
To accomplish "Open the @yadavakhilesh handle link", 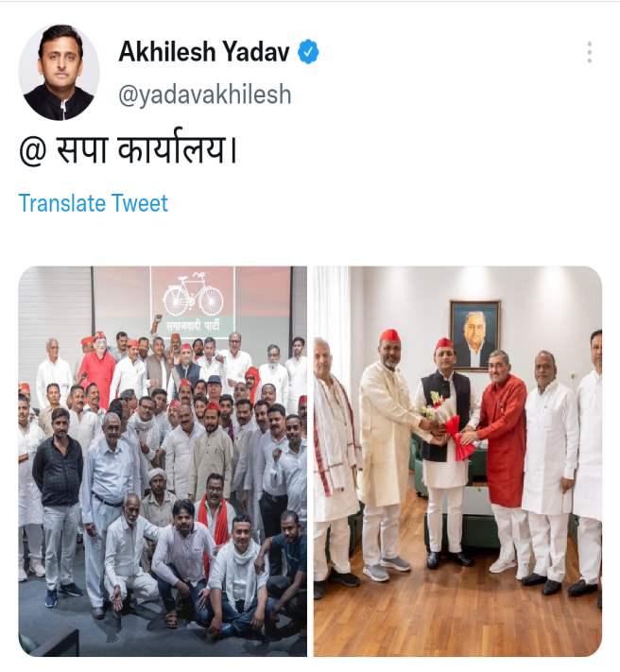I will click(205, 95).
